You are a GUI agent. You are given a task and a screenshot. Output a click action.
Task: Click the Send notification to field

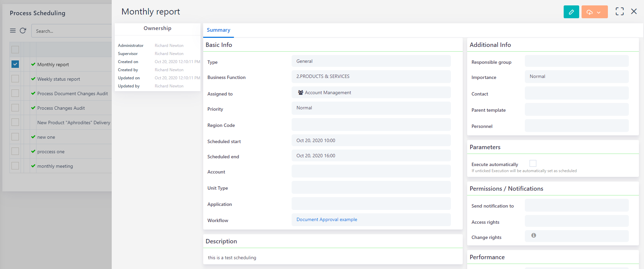[x=576, y=205]
